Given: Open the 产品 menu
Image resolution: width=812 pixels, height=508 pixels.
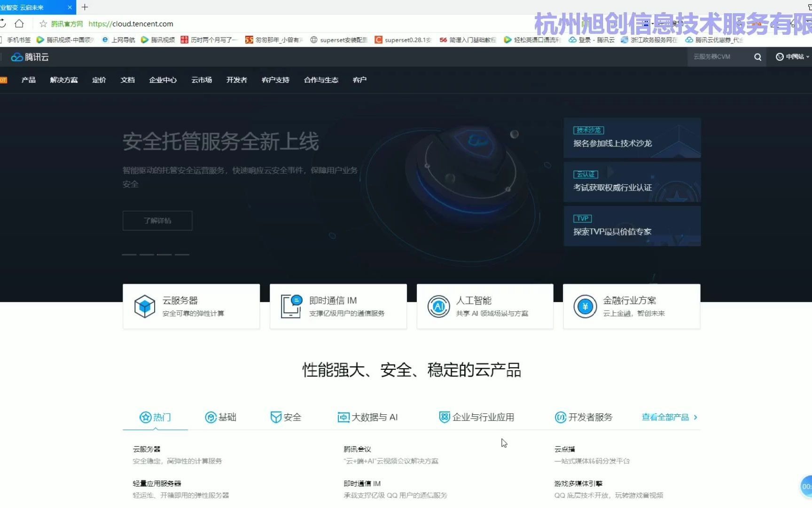Looking at the screenshot, I should point(28,80).
